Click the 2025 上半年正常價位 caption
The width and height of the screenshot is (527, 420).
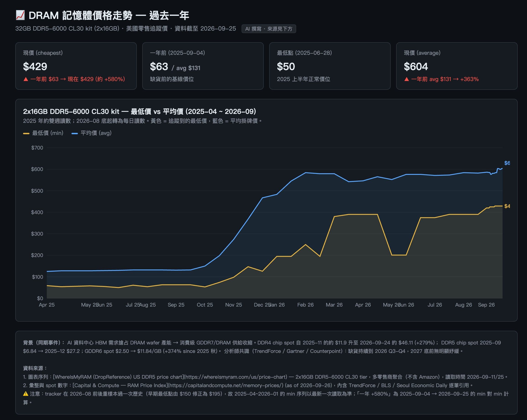point(304,79)
